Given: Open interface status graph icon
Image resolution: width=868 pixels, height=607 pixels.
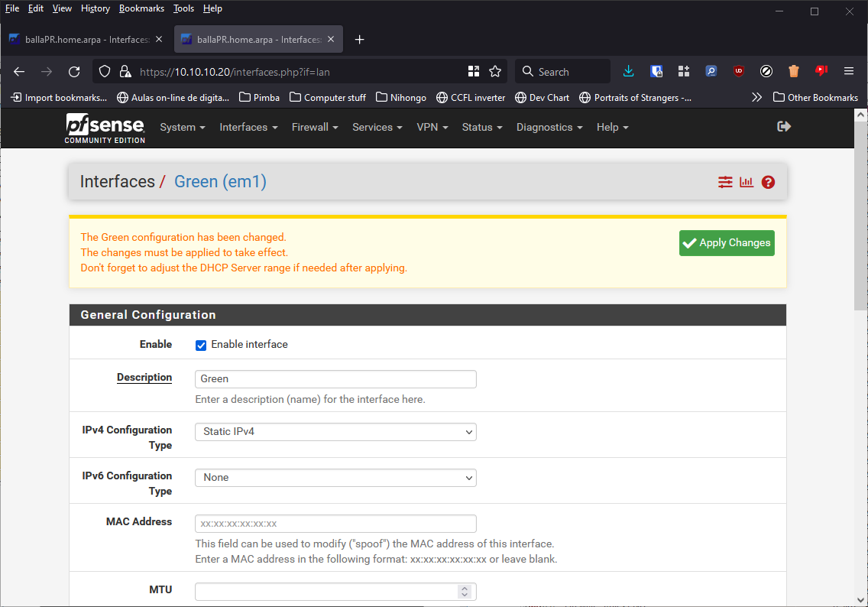Looking at the screenshot, I should [x=747, y=182].
